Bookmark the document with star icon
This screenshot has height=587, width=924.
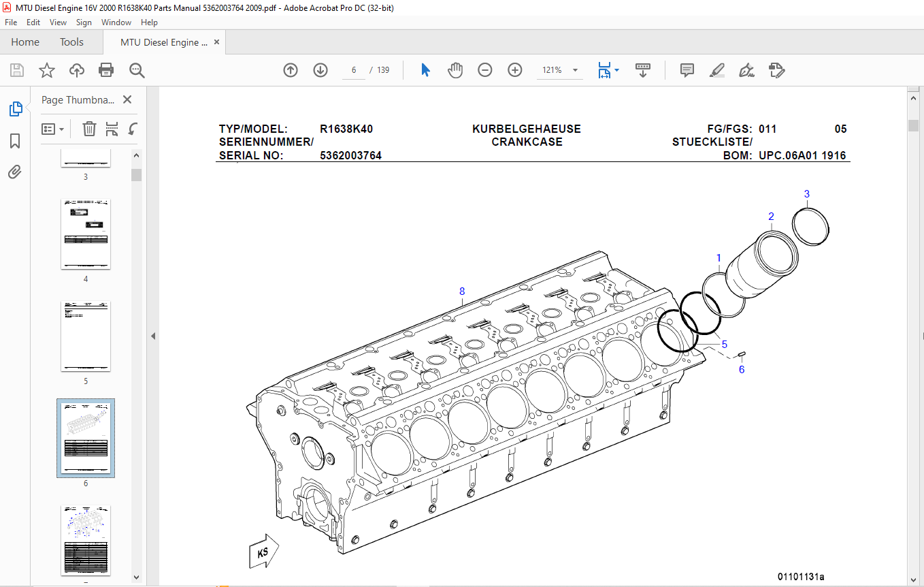click(46, 70)
